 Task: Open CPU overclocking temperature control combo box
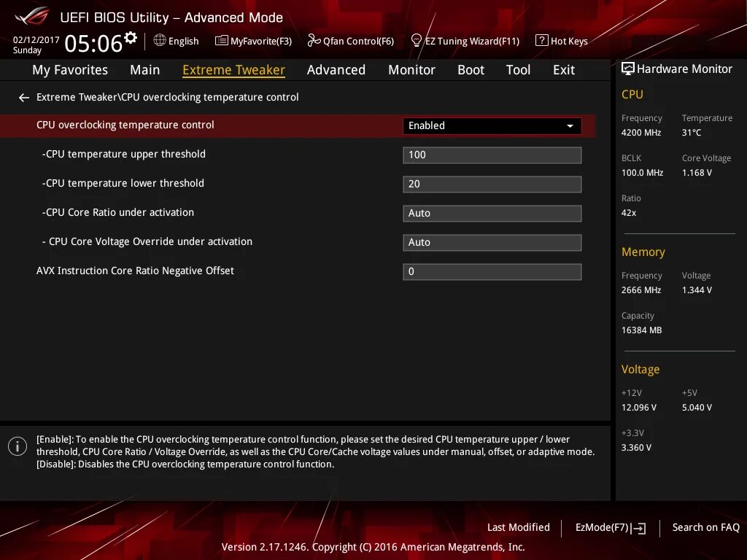(492, 125)
